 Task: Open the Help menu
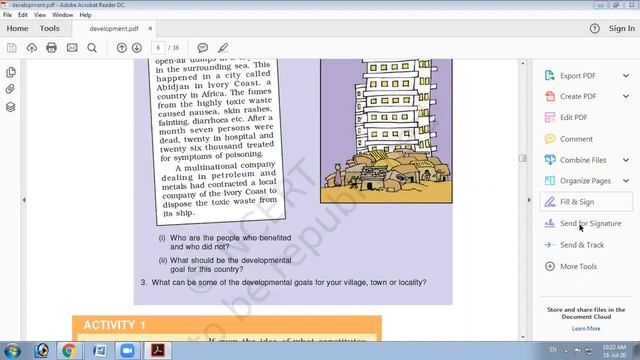(85, 15)
